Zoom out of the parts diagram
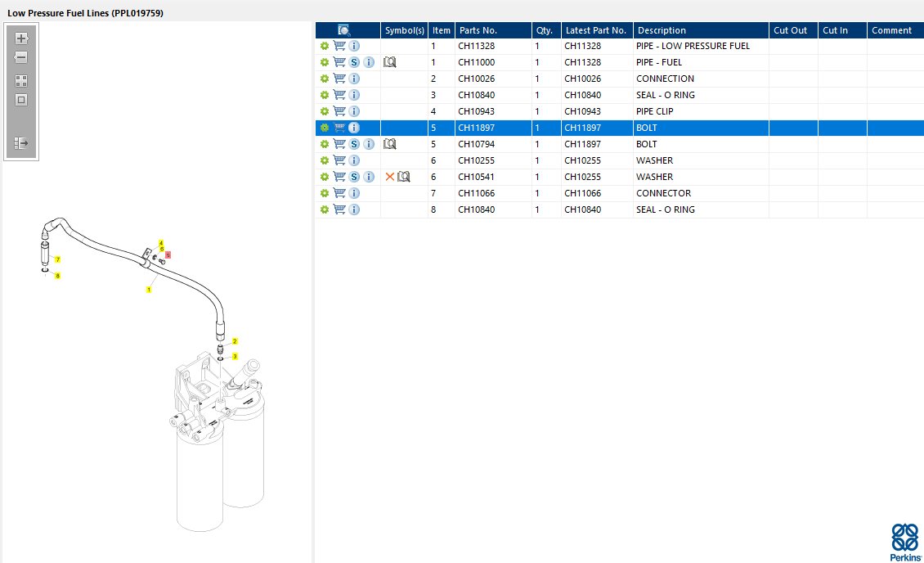This screenshot has width=924, height=563. coord(21,58)
